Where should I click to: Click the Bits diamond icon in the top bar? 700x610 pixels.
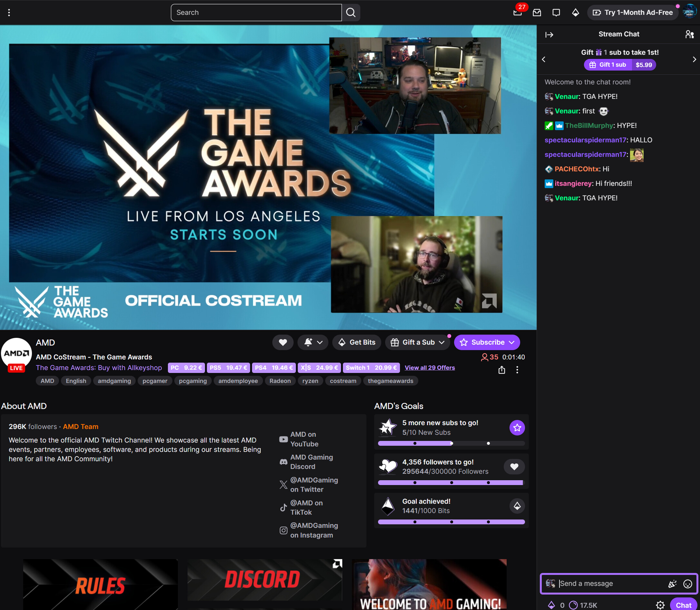tap(575, 13)
